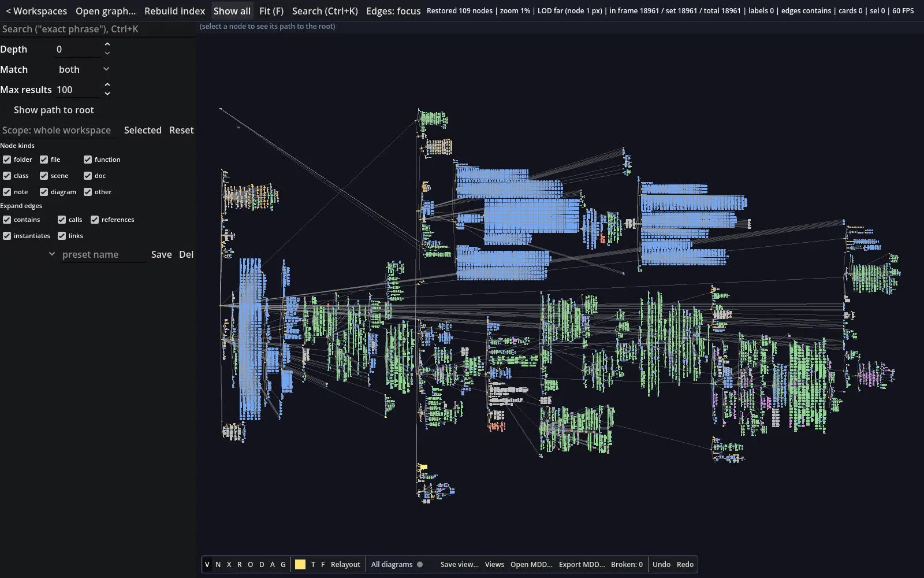924x578 pixels.
Task: Uncheck the folder node kind checkbox
Action: (x=7, y=160)
